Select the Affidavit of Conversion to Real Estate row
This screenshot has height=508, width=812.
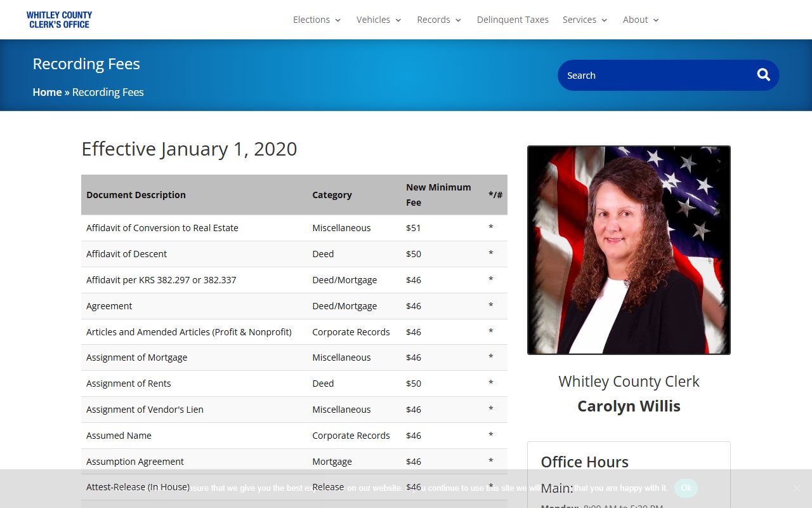tap(294, 228)
